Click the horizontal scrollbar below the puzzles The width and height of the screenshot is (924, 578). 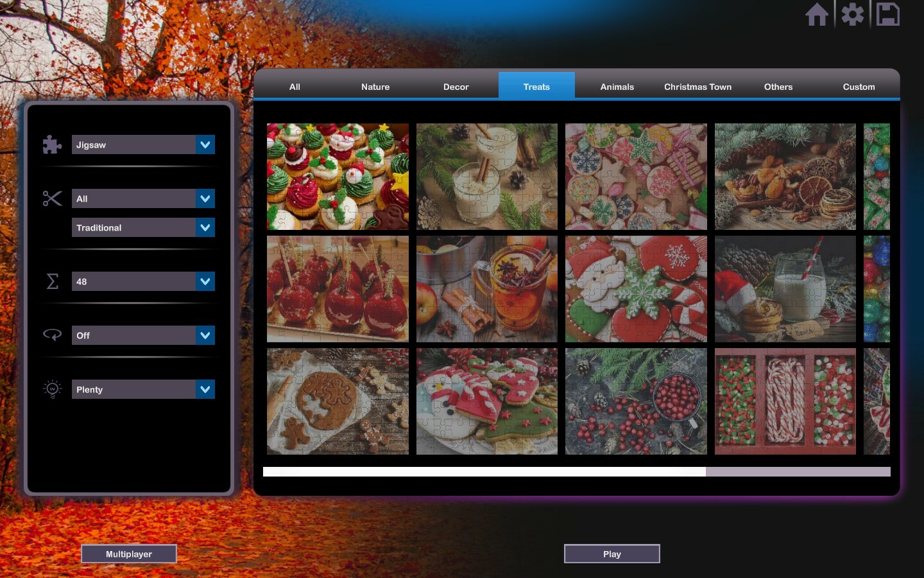click(x=484, y=471)
